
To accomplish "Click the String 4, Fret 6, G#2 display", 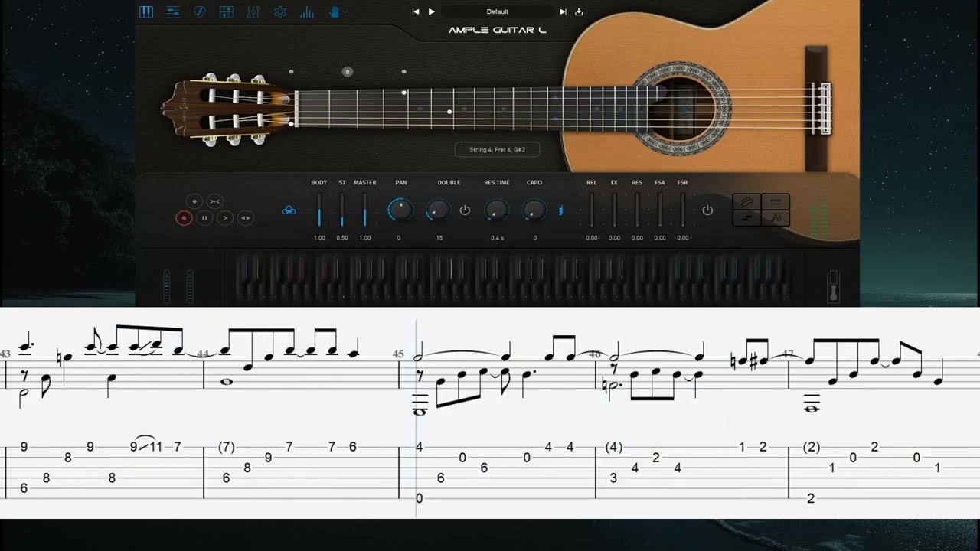I will click(x=497, y=150).
